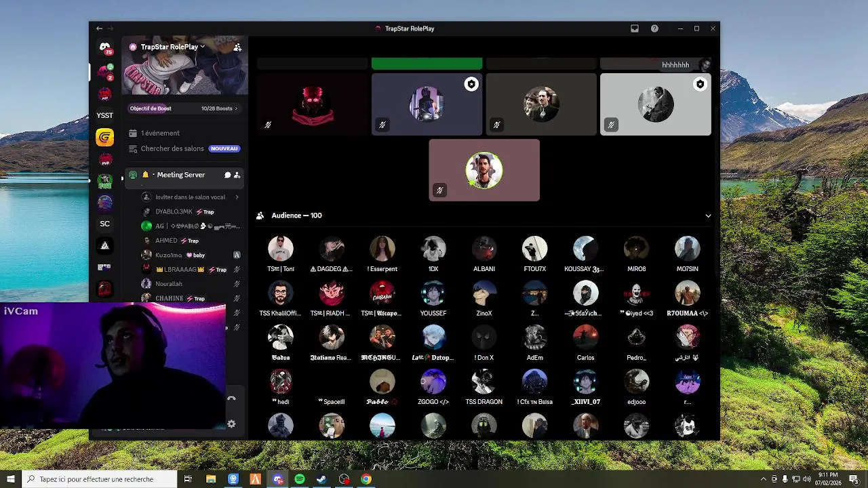Open the SC server icon
Image resolution: width=868 pixels, height=488 pixels.
click(104, 224)
